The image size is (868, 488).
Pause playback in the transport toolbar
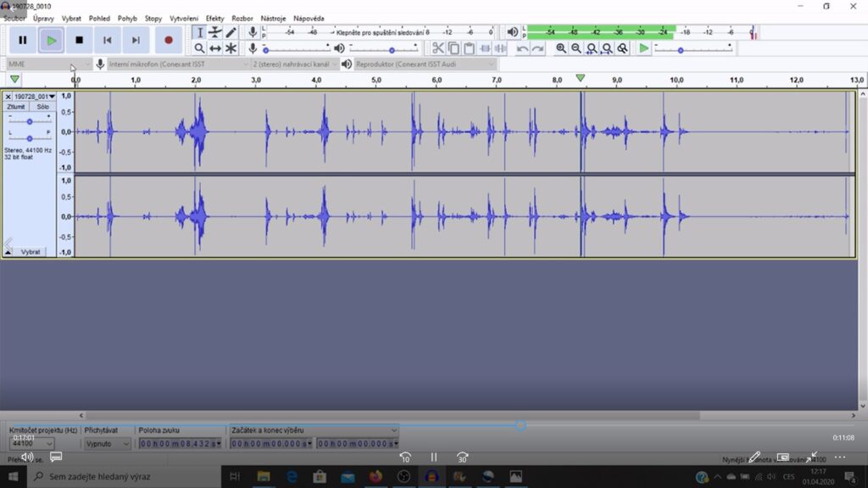point(23,40)
